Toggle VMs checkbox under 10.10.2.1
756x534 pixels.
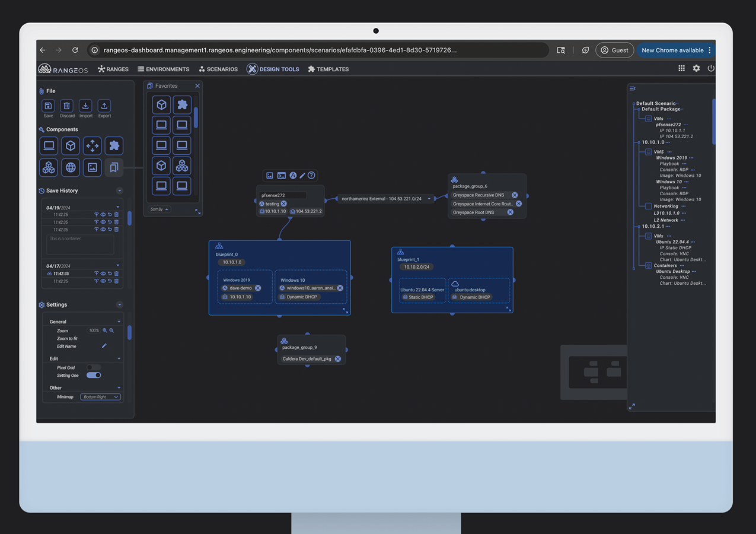pyautogui.click(x=648, y=236)
